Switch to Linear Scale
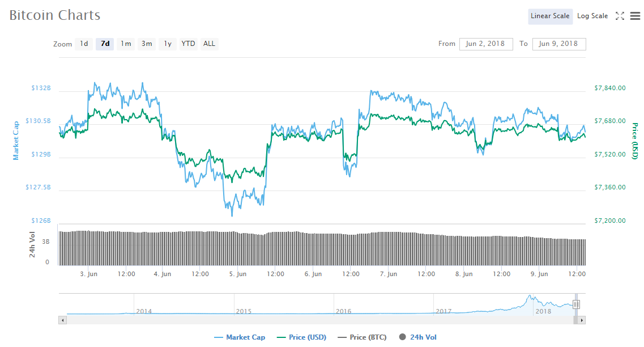This screenshot has height=347, width=644. pos(550,16)
